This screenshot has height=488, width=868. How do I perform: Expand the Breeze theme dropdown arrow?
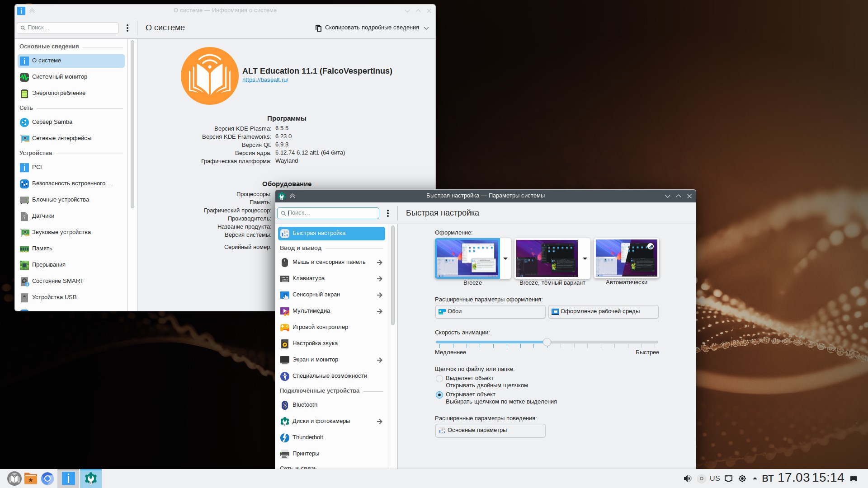pyautogui.click(x=505, y=258)
